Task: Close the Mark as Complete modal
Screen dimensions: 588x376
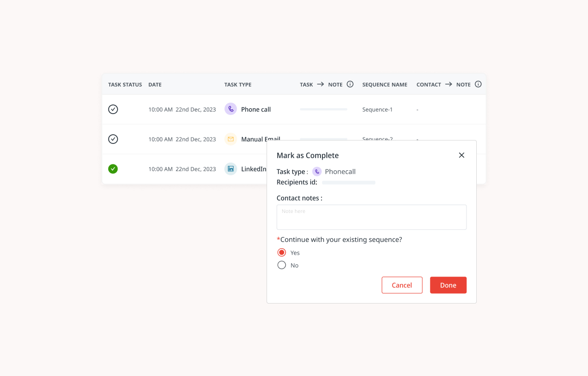Action: pos(461,155)
